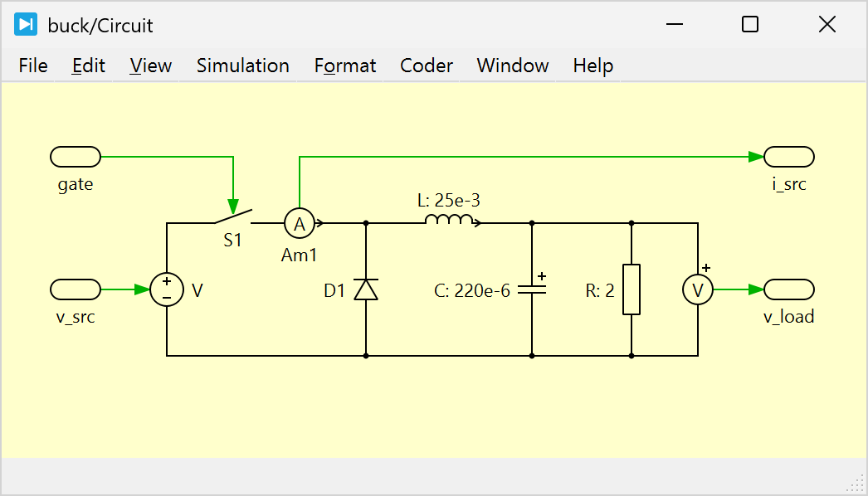868x496 pixels.
Task: Select the inductor L coil
Action: tap(449, 221)
